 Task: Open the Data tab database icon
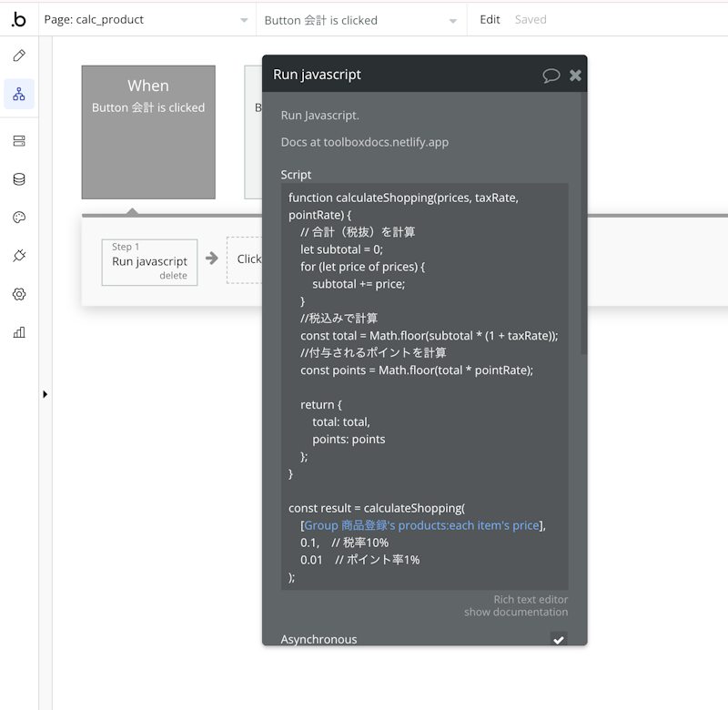click(19, 178)
